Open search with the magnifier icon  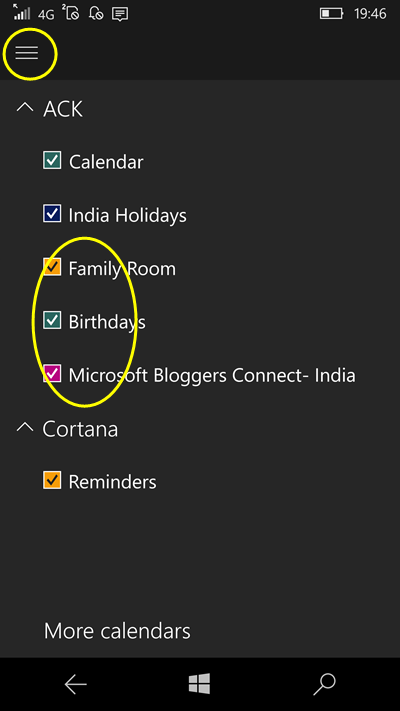(x=324, y=684)
